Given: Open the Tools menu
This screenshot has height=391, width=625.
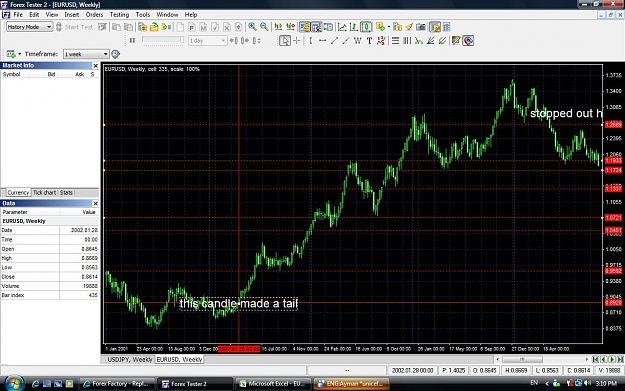Looking at the screenshot, I should (x=143, y=15).
